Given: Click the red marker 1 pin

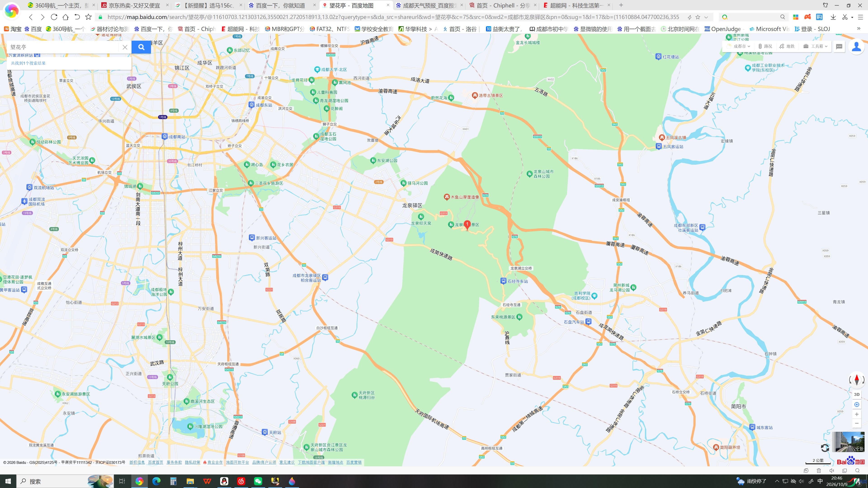Looking at the screenshot, I should [x=467, y=225].
